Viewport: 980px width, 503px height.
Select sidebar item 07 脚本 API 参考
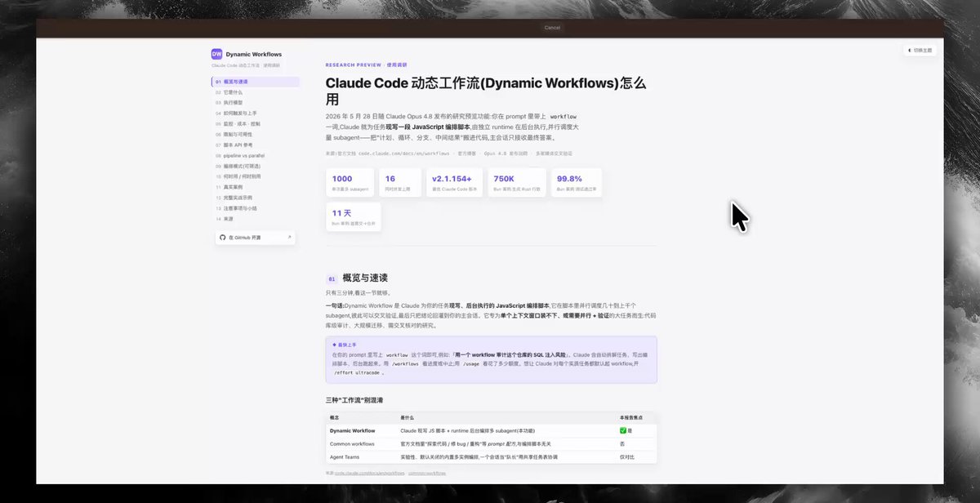click(x=256, y=145)
